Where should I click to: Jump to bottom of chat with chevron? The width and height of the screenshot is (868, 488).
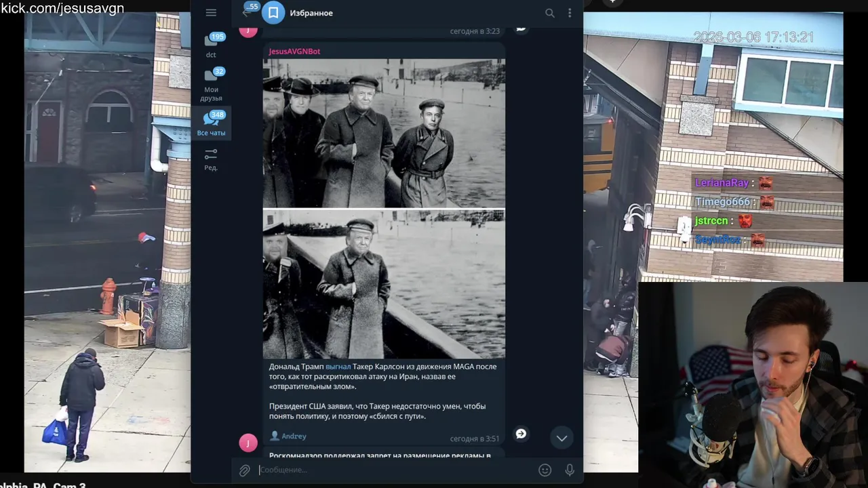(562, 438)
